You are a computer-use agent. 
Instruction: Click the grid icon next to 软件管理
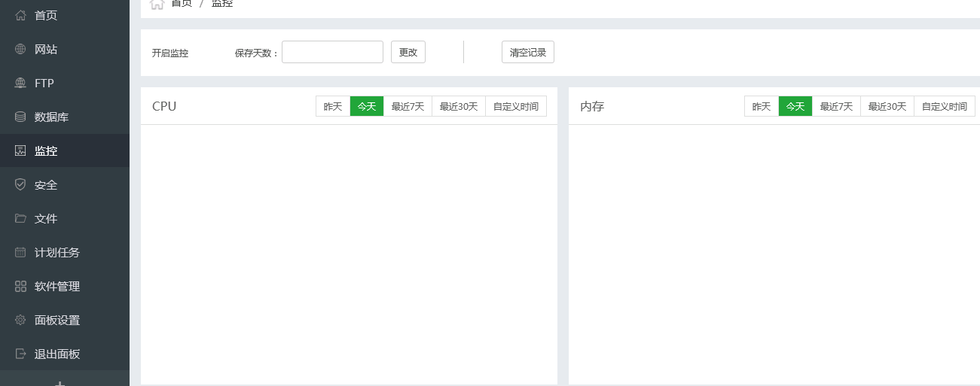point(20,286)
